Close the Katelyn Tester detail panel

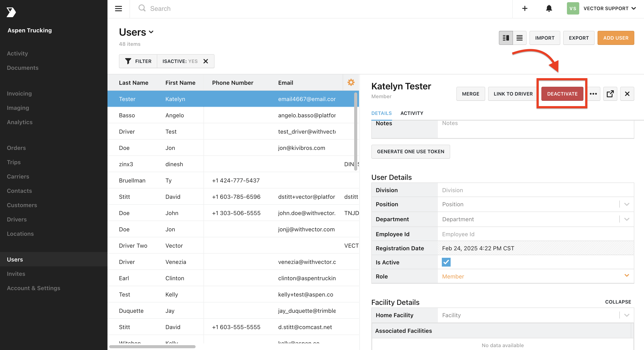[x=627, y=94]
